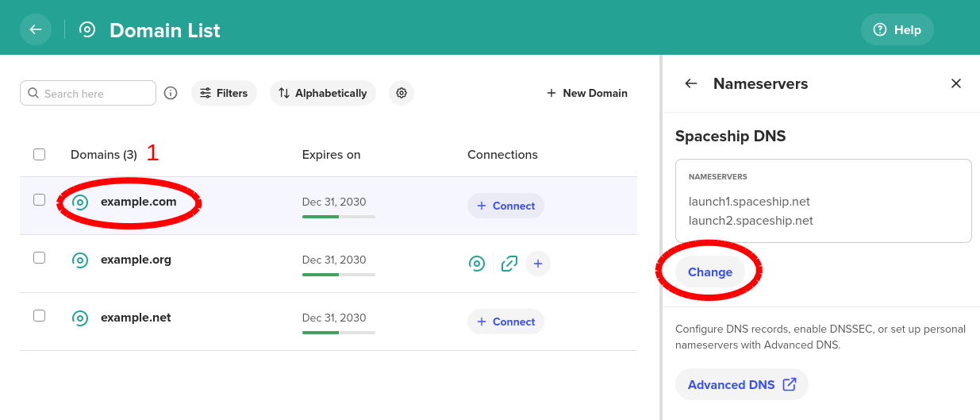Add a connection to example.org with plus
Screen dimensions: 980x420
[x=538, y=264]
